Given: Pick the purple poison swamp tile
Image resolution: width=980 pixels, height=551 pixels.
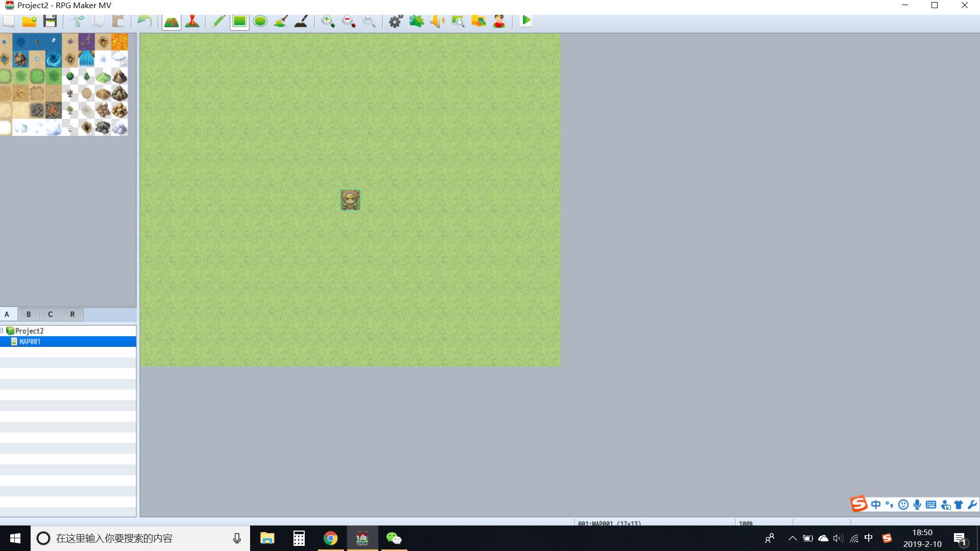Looking at the screenshot, I should (86, 42).
